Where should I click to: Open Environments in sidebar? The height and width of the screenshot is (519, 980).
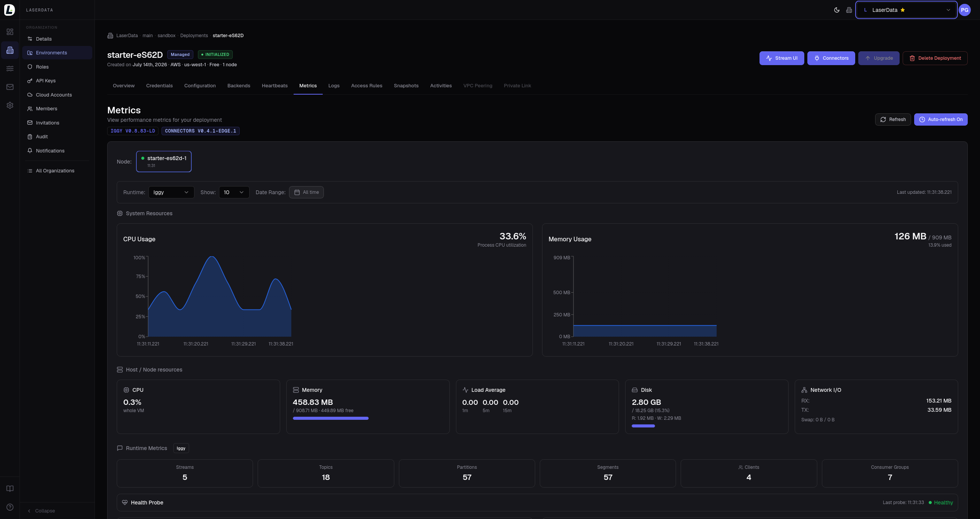(57, 53)
